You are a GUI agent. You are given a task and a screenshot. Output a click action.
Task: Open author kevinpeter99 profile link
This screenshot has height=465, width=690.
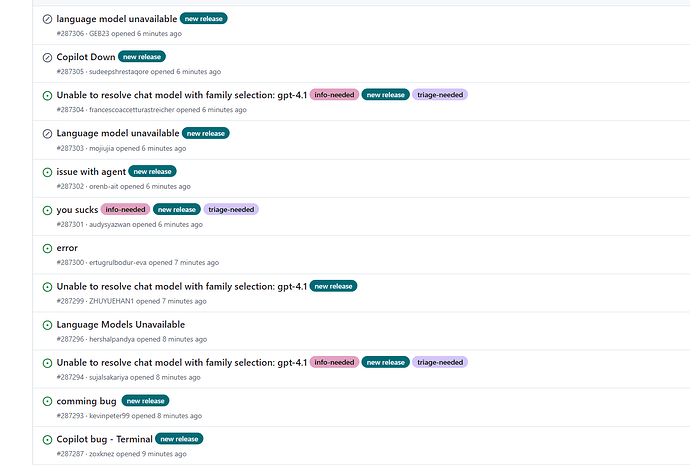(x=109, y=416)
